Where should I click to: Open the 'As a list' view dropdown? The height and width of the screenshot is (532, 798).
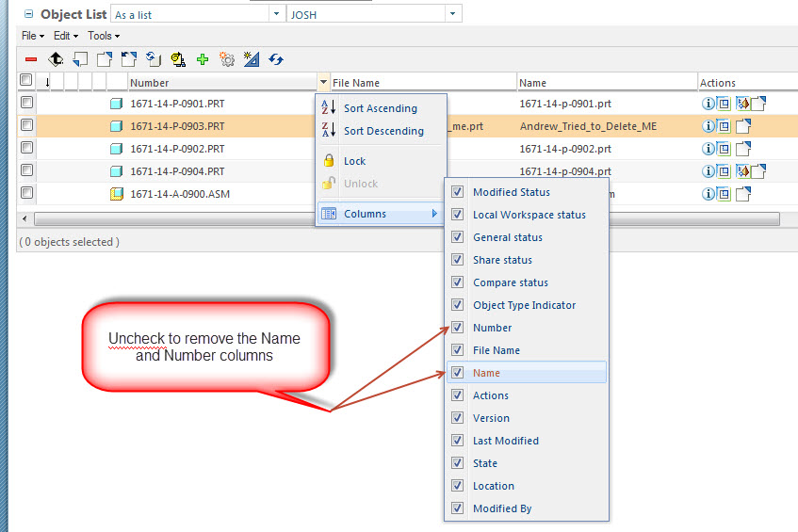tap(276, 14)
